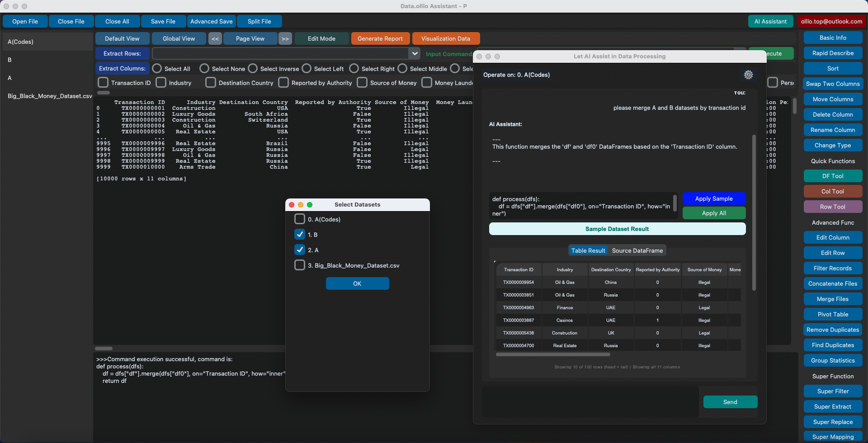Expand the Input Command dropdown
The height and width of the screenshot is (443, 868).
414,53
